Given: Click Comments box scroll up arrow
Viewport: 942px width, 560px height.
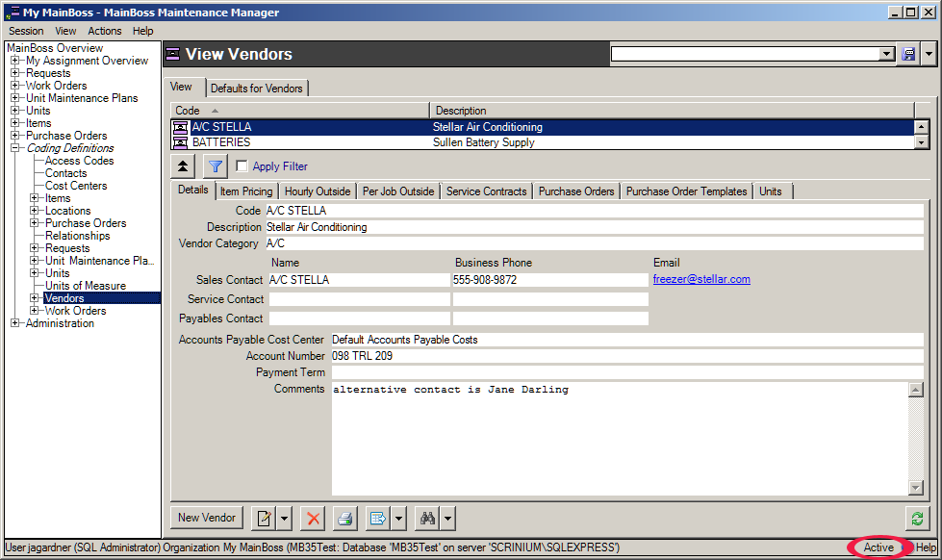Looking at the screenshot, I should click(x=916, y=390).
